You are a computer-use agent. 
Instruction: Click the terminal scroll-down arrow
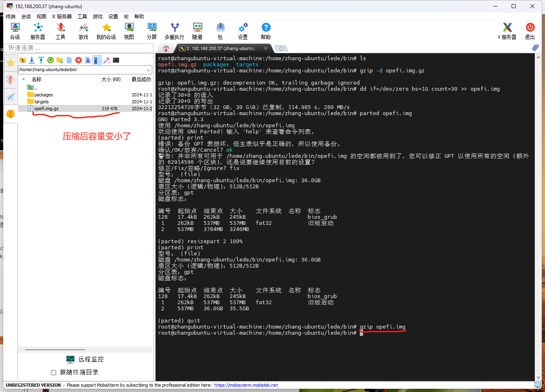538,378
